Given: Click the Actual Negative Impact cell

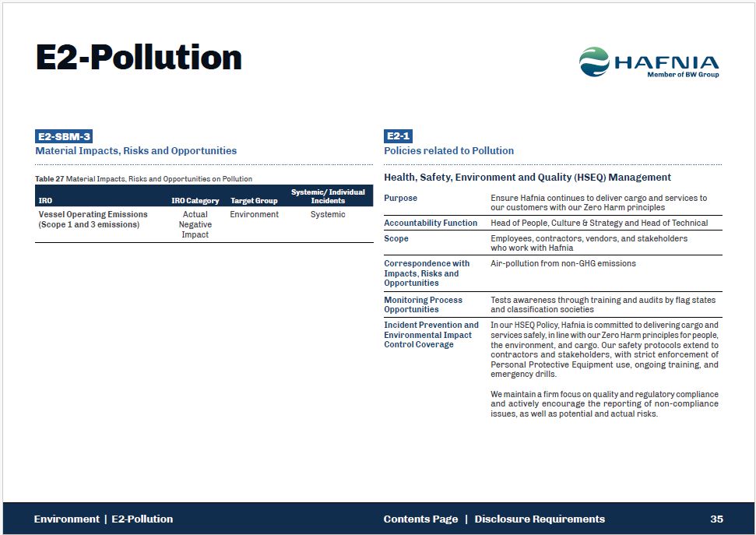Looking at the screenshot, I should pos(195,224).
